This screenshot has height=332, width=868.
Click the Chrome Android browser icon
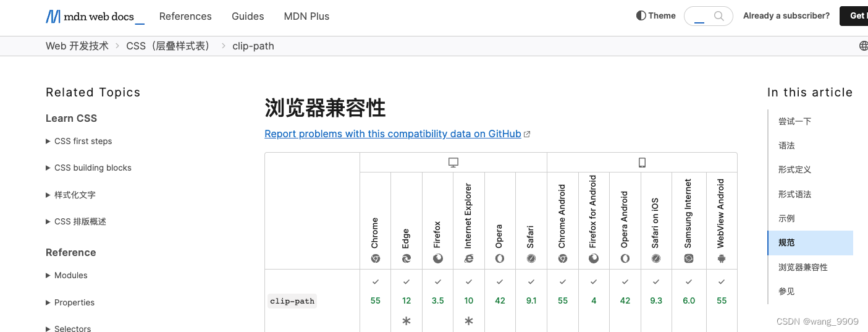tap(563, 258)
